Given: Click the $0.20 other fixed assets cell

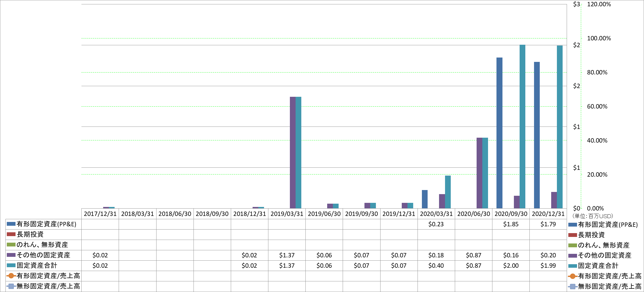Looking at the screenshot, I should 548,255.
